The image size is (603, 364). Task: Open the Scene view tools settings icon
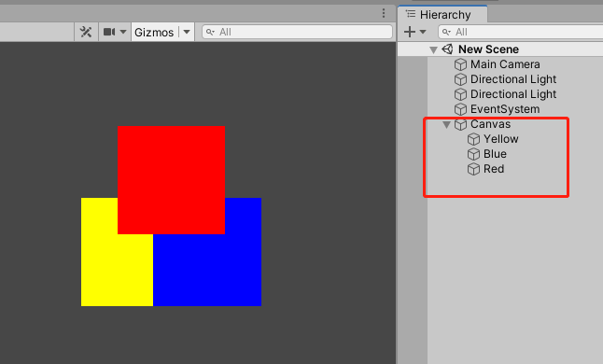click(86, 32)
